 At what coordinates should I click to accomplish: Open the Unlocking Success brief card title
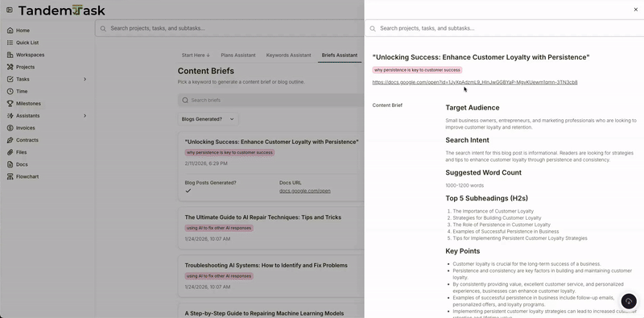pyautogui.click(x=271, y=142)
